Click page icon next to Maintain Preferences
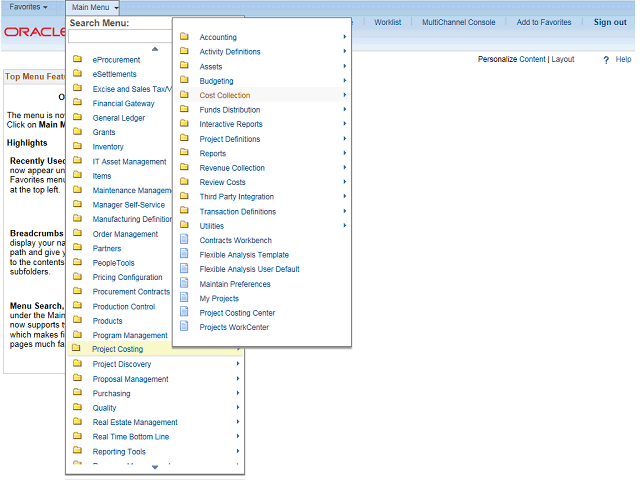 pyautogui.click(x=184, y=282)
